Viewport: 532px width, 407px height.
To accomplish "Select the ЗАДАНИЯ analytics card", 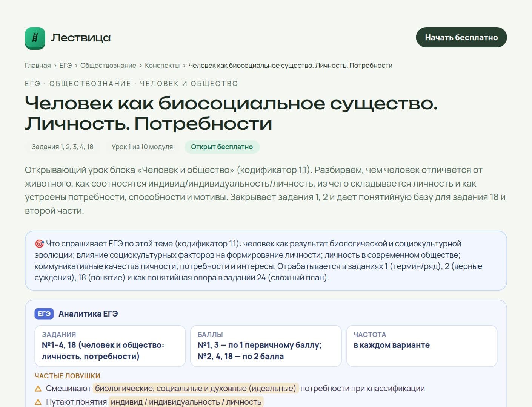I will [110, 346].
